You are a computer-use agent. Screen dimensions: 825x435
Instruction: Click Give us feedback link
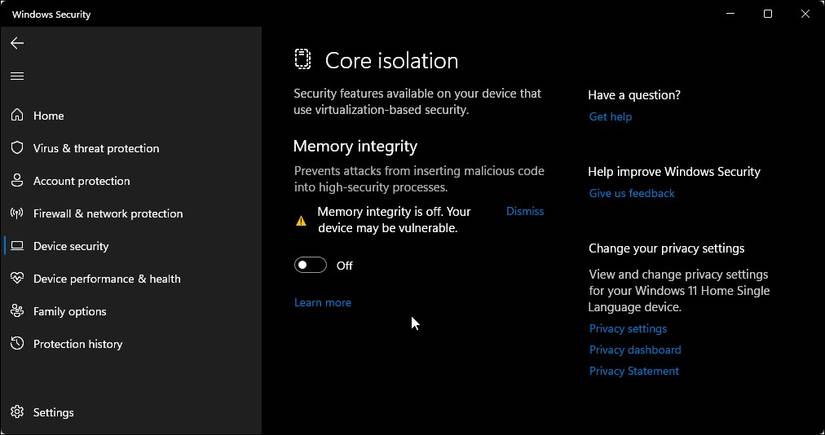631,193
